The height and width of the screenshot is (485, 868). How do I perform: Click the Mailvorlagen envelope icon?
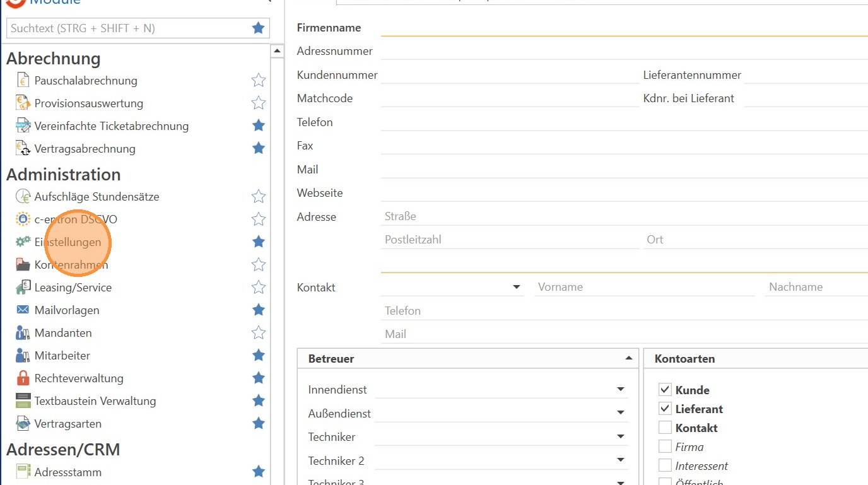23,310
